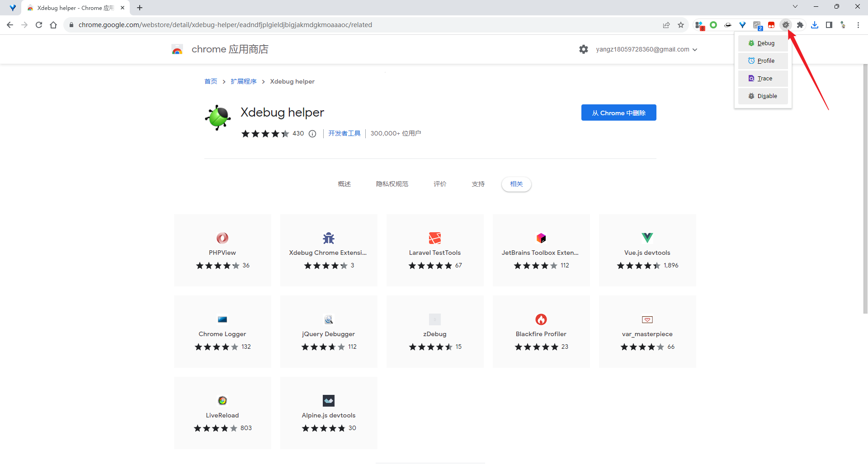The image size is (868, 464).
Task: Open the zDebug extension card
Action: pyautogui.click(x=435, y=331)
